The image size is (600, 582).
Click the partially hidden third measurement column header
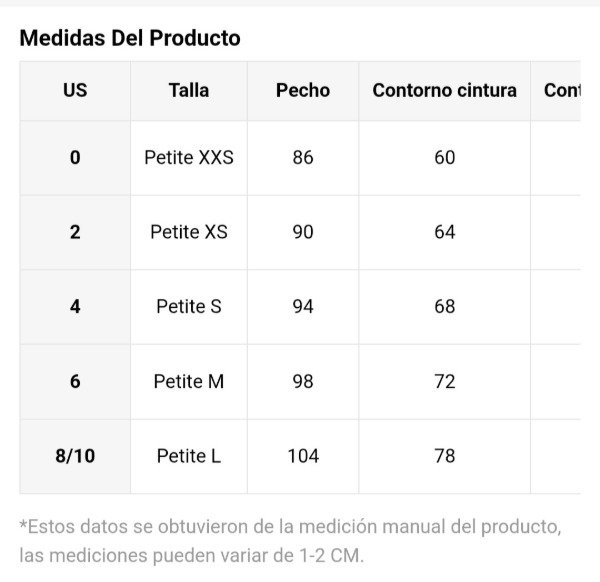click(561, 90)
